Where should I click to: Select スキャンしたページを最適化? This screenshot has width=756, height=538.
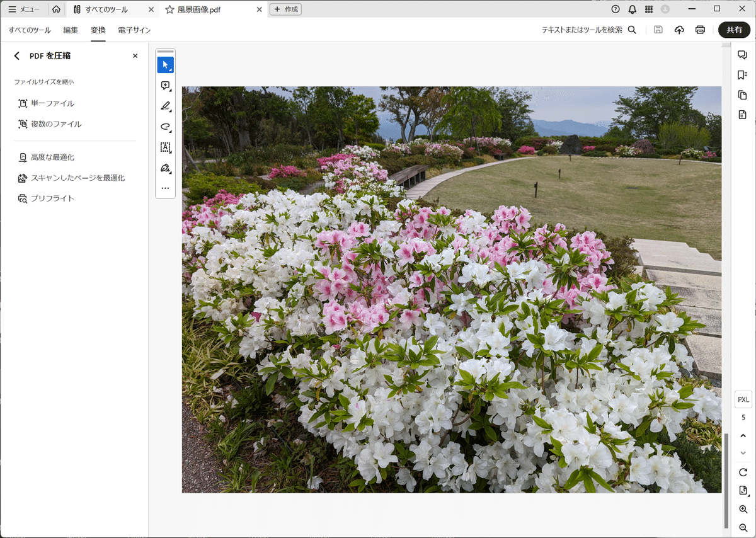(x=71, y=178)
